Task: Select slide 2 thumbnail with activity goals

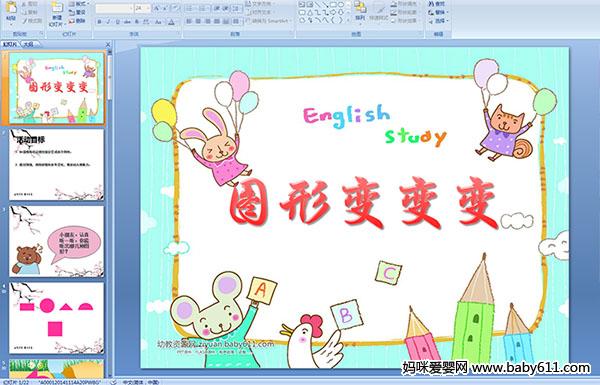Action: pyautogui.click(x=57, y=165)
